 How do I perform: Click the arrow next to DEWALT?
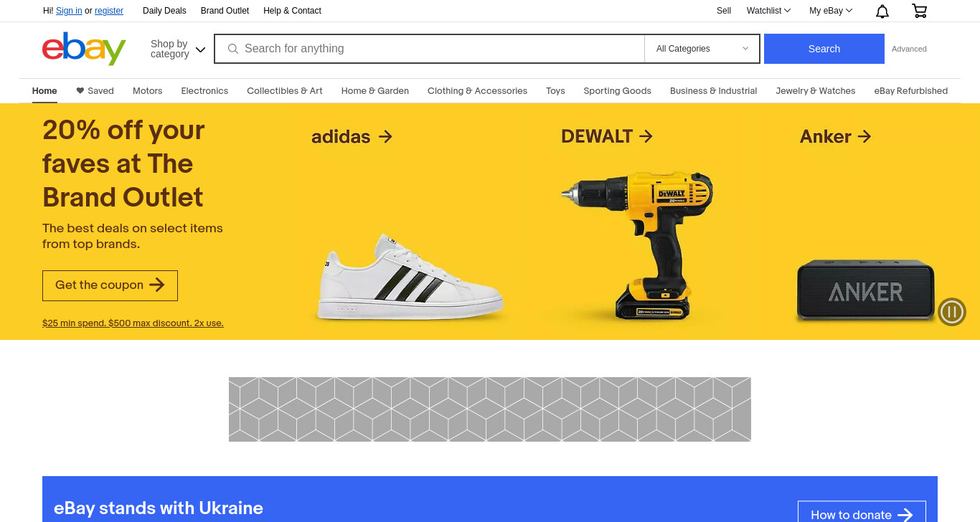click(646, 136)
